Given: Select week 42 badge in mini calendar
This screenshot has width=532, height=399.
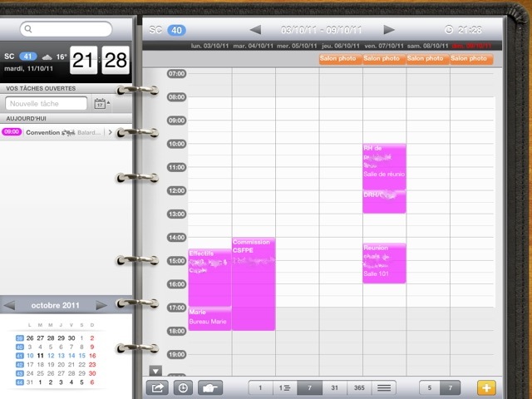Looking at the screenshot, I should point(17,364).
